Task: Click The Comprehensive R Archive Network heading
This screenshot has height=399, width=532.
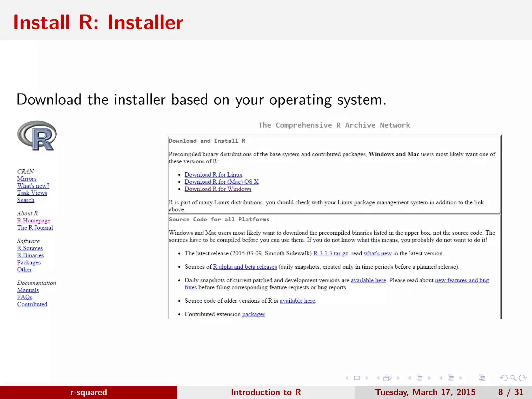Action: pos(334,125)
